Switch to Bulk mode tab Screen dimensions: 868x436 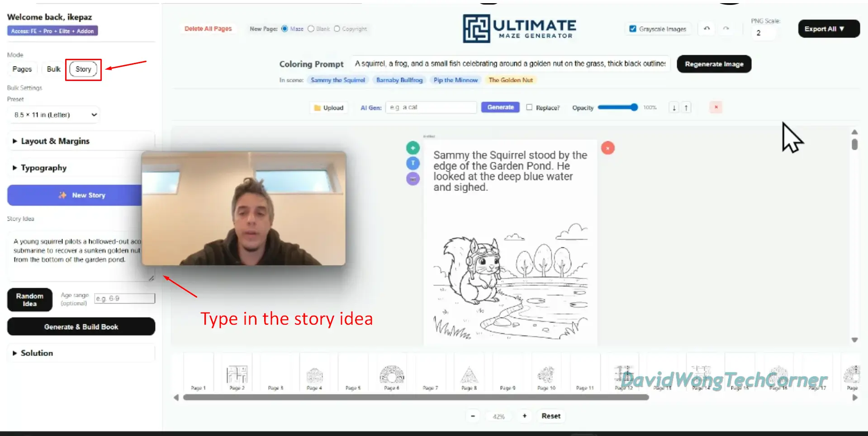(x=53, y=69)
